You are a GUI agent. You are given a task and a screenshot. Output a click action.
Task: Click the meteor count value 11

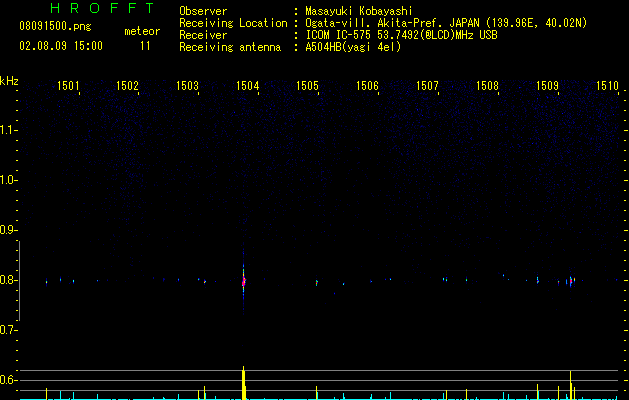click(x=145, y=46)
